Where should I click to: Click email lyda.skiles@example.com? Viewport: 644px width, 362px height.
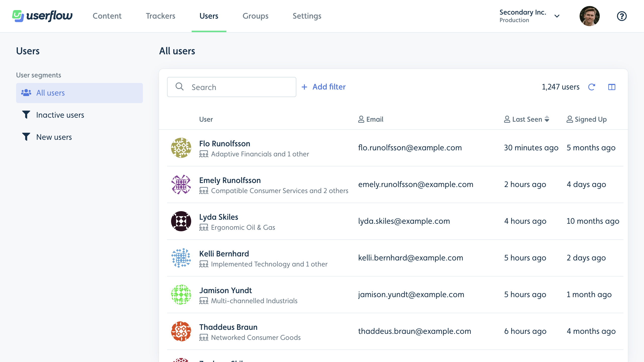404,221
